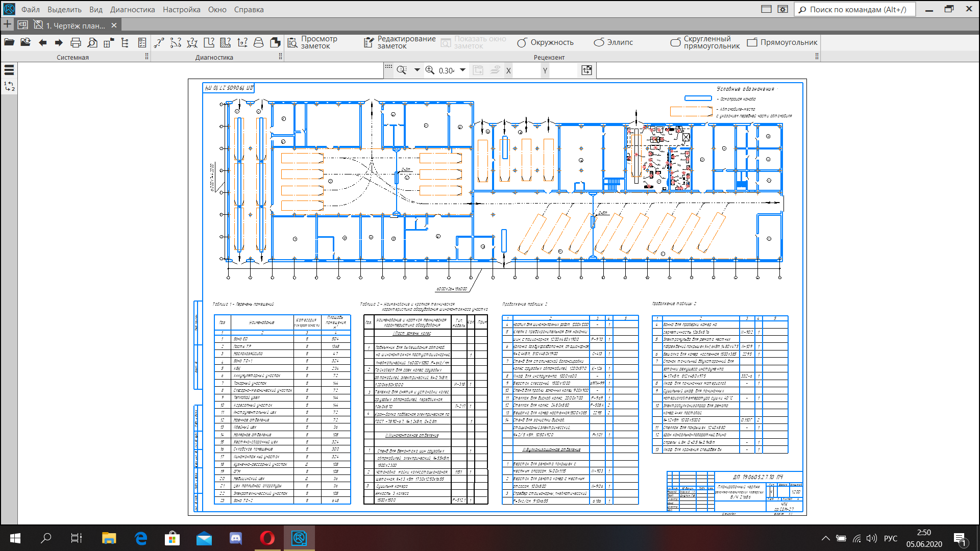Click the Open file folder icon

click(9, 42)
